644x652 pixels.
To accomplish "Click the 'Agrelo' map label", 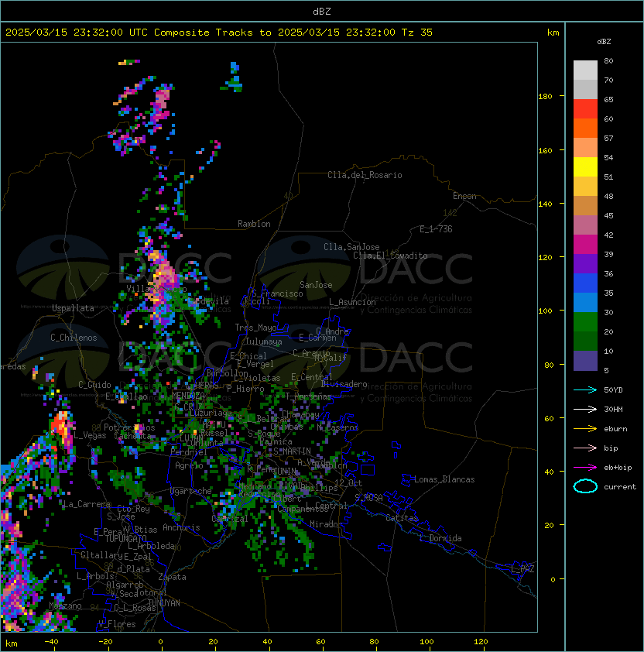I will point(189,465).
